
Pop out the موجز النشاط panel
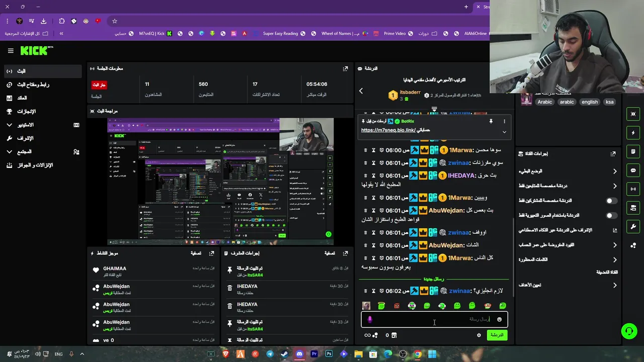(x=212, y=253)
